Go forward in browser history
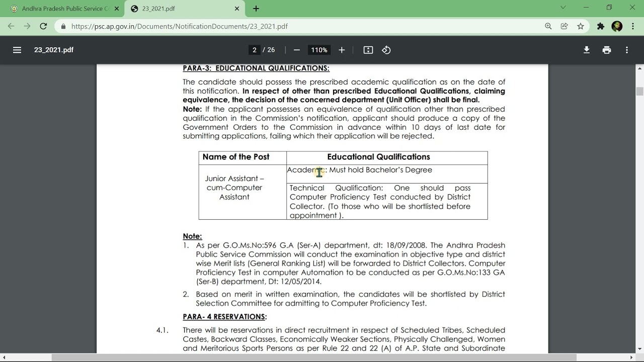The height and width of the screenshot is (362, 644). point(27,26)
